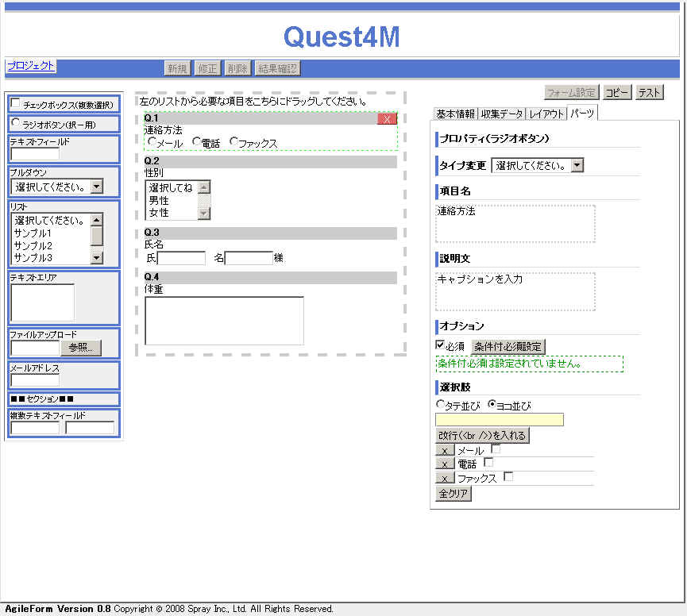Click up arrow of the リスト sample scrollbar
Image resolution: width=687 pixels, height=616 pixels.
point(97,219)
